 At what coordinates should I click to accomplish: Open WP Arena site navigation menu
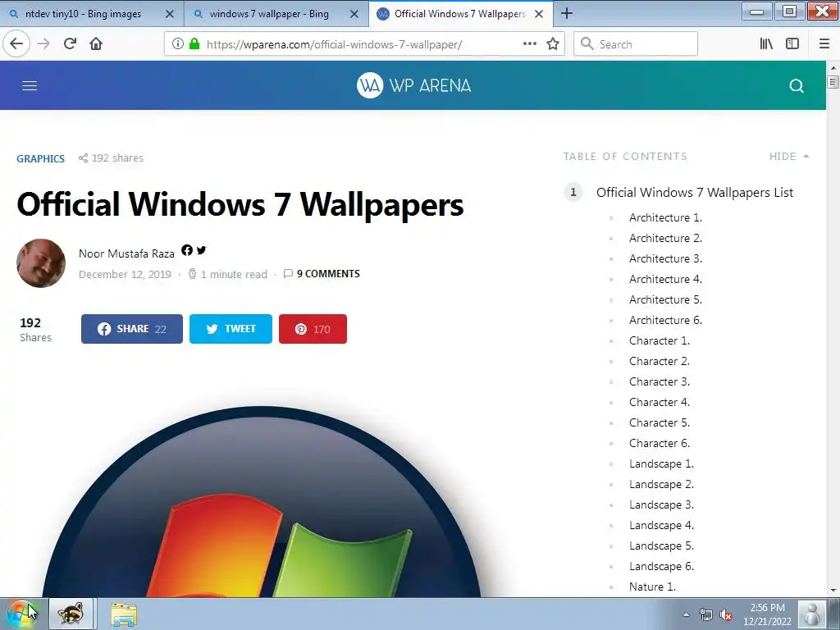30,85
